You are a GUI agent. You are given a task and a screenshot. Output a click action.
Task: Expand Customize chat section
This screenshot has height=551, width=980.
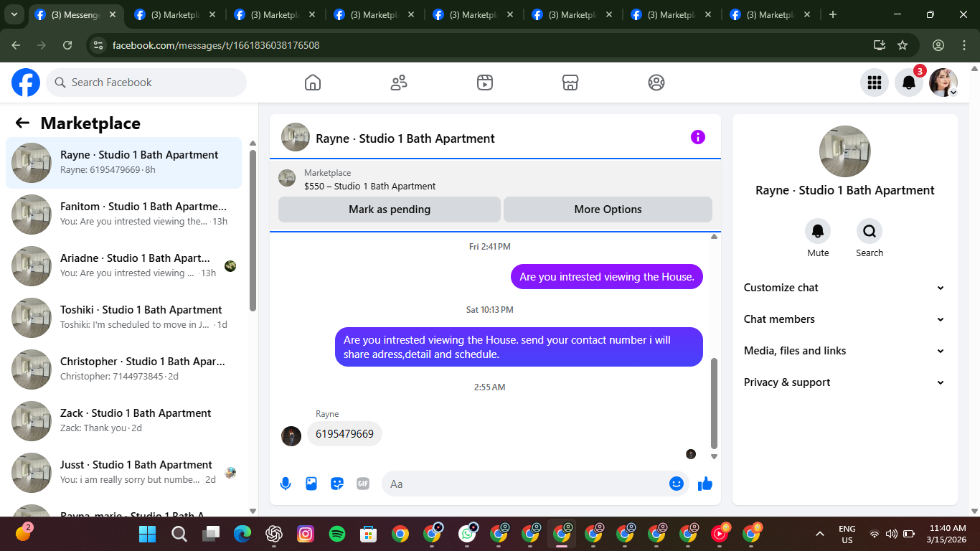844,288
